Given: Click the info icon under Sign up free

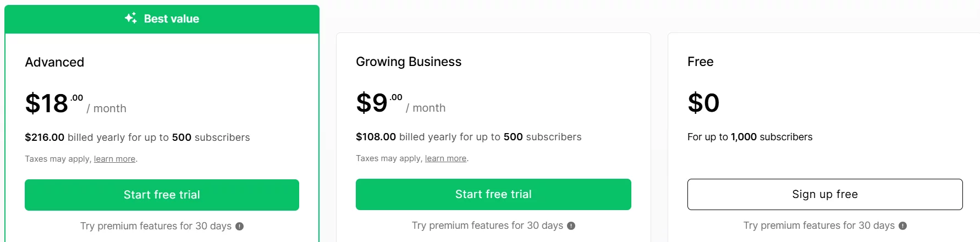Looking at the screenshot, I should pos(902,226).
